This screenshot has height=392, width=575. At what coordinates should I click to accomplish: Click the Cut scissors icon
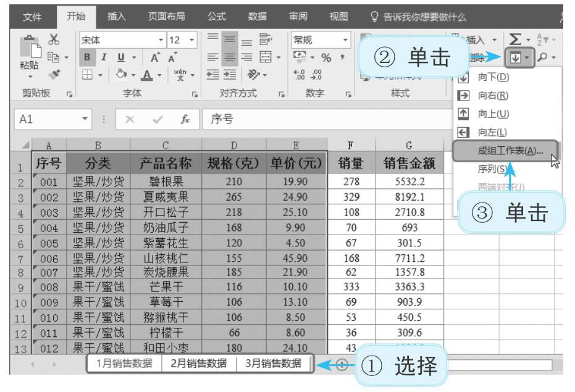click(53, 40)
